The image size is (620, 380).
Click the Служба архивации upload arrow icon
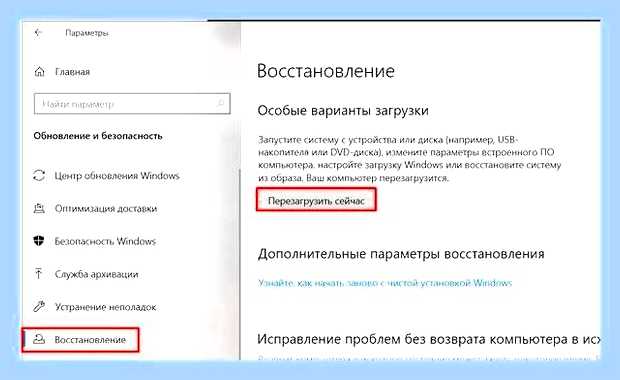click(39, 274)
